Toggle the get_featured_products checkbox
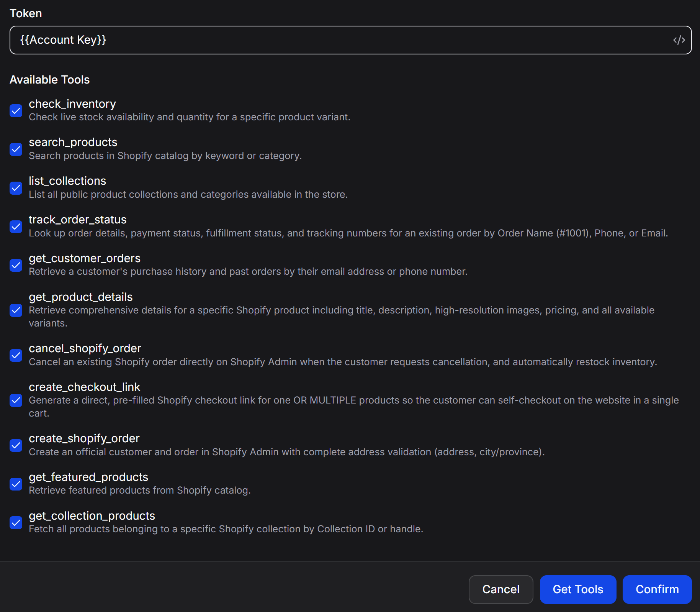Image resolution: width=700 pixels, height=612 pixels. pyautogui.click(x=16, y=484)
